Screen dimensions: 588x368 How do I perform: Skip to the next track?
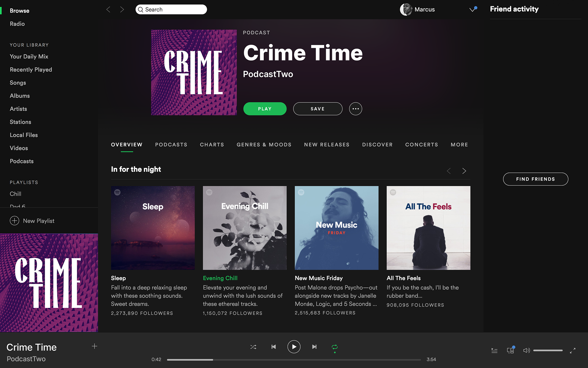314,347
